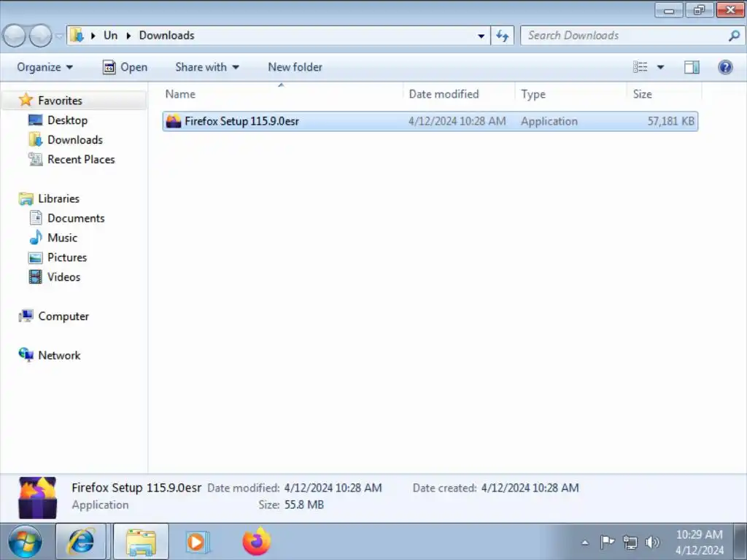Screen dimensions: 747x560
Task: Open the address bar history dropdown
Action: (x=481, y=36)
